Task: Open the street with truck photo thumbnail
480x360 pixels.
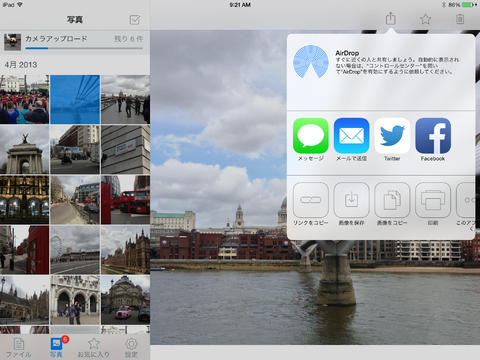Action: click(75, 150)
